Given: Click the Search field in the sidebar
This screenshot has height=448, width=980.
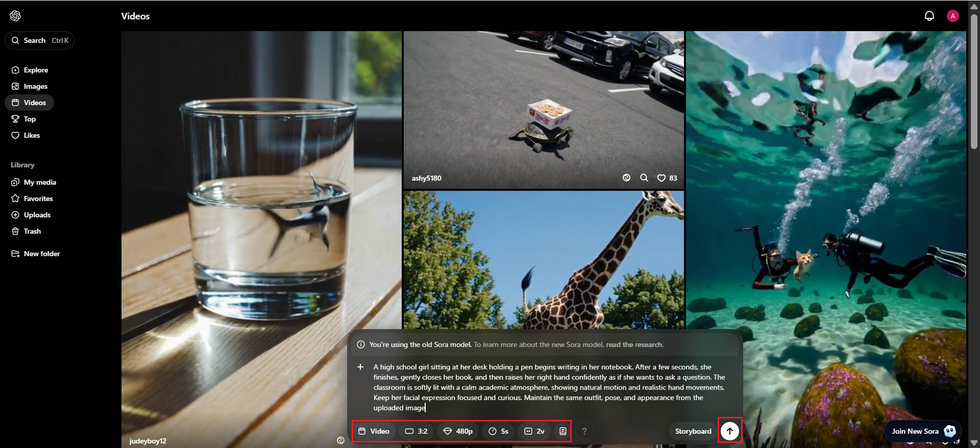Looking at the screenshot, I should (40, 40).
